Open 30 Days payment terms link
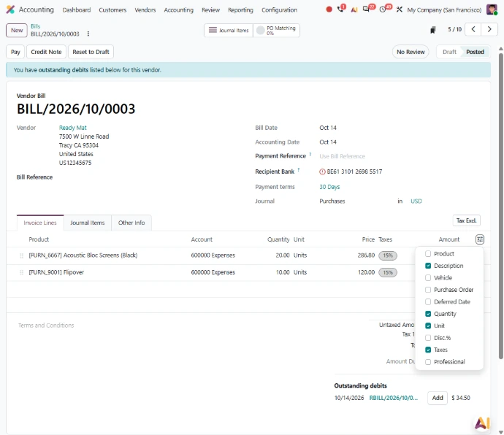Image resolution: width=504 pixels, height=435 pixels. (329, 187)
